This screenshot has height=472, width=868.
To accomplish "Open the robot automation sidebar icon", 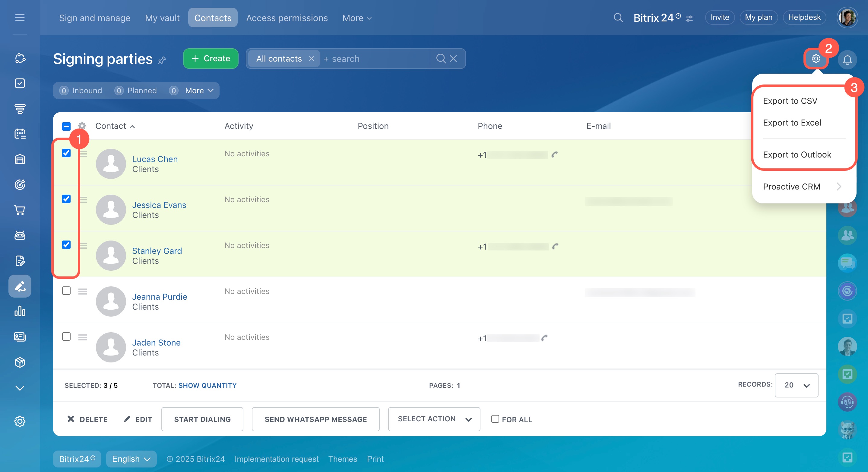I will point(20,235).
